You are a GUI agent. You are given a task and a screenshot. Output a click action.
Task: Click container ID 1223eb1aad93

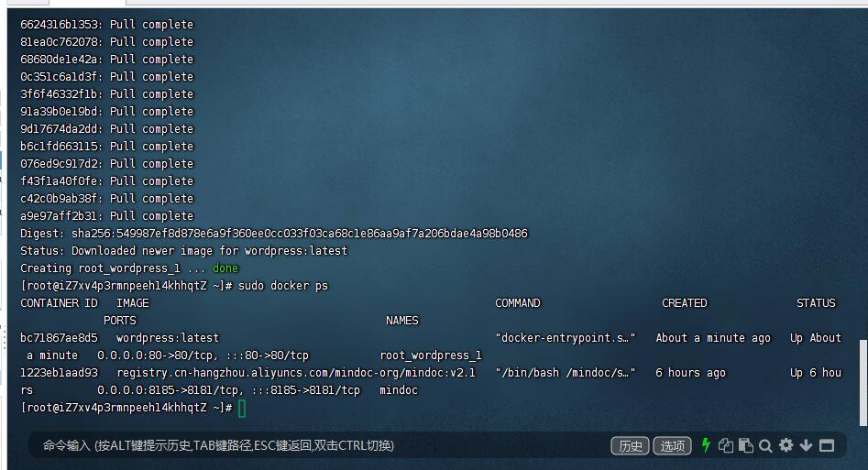59,373
